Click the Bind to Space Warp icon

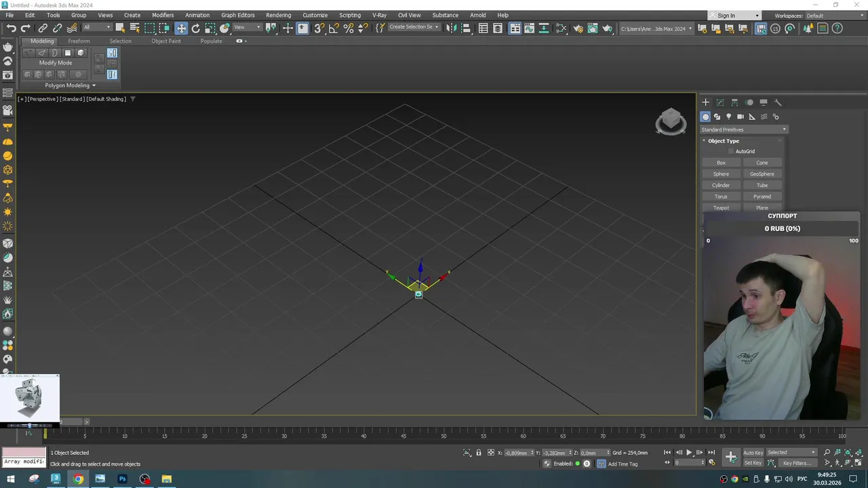pos(72,28)
